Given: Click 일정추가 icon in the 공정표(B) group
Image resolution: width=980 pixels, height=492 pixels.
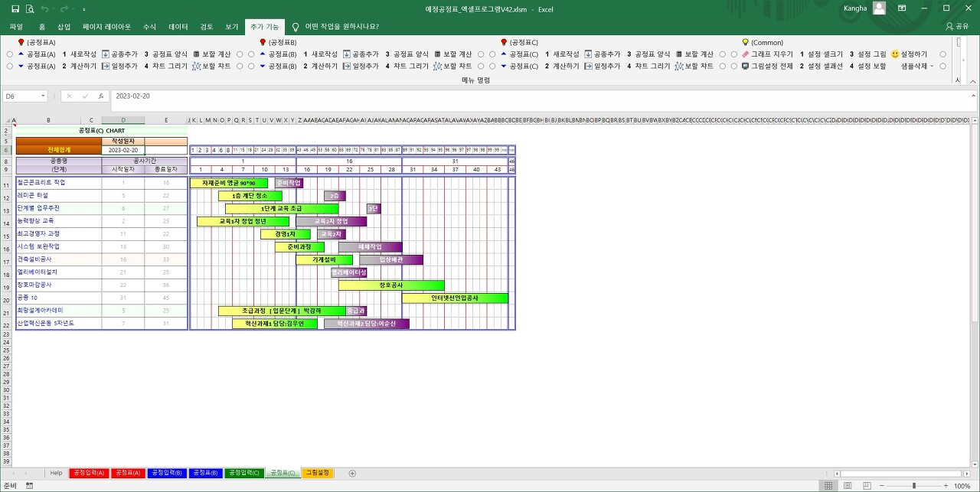Looking at the screenshot, I should 346,67.
